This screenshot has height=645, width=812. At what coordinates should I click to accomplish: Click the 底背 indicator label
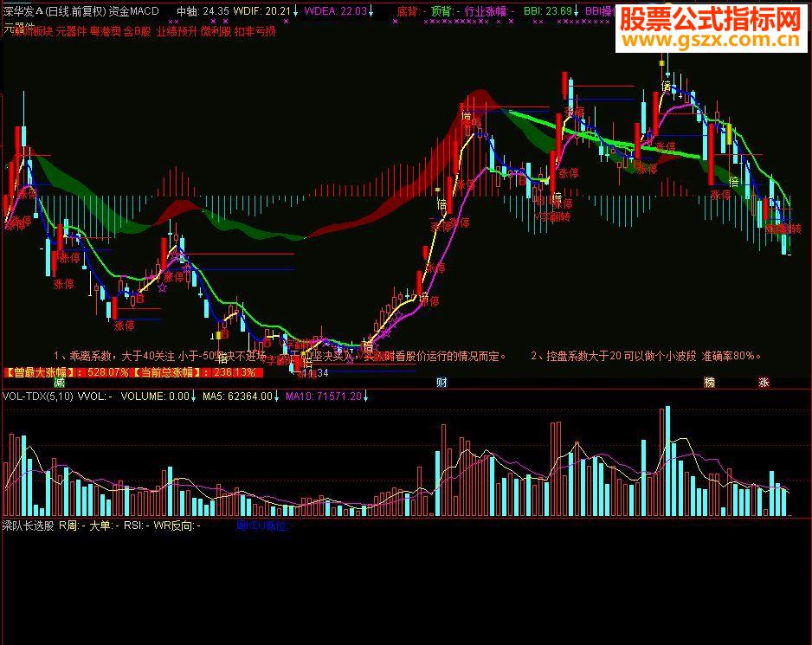(x=412, y=11)
